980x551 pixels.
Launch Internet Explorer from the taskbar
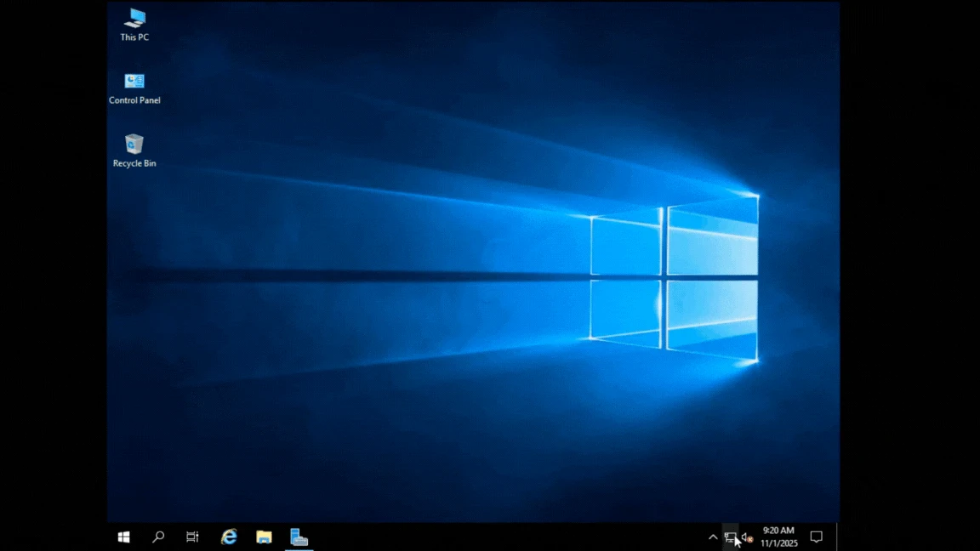(229, 537)
